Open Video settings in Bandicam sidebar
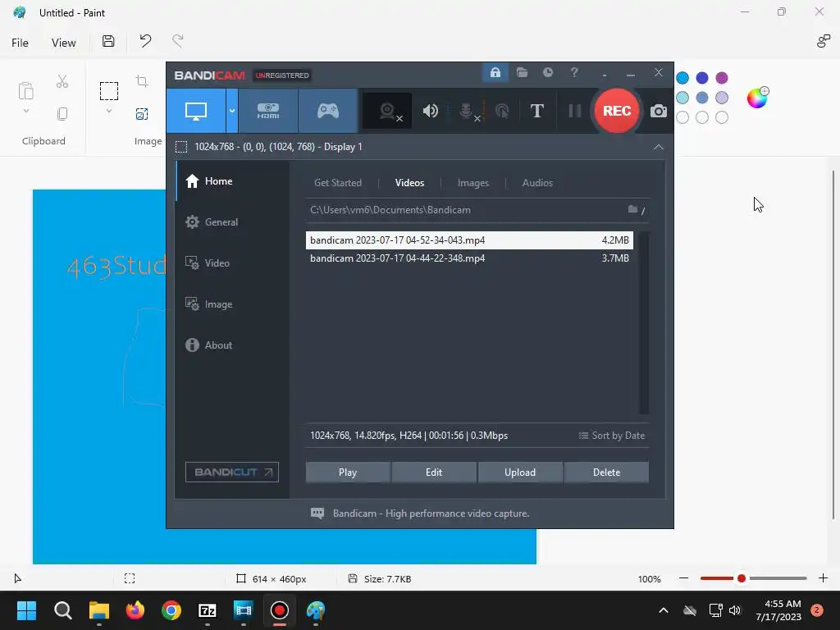The width and height of the screenshot is (840, 630). pyautogui.click(x=232, y=263)
